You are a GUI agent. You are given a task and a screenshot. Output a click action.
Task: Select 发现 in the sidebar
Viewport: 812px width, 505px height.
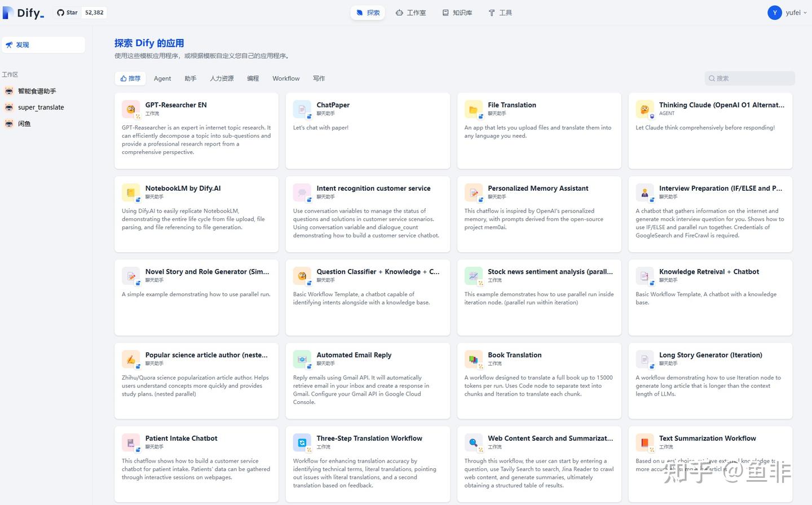(43, 45)
